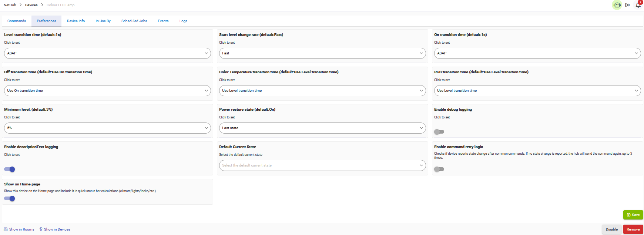Viewport: 644px width, 235px height.
Task: Toggle Enable command retry logic switch
Action: (x=439, y=169)
